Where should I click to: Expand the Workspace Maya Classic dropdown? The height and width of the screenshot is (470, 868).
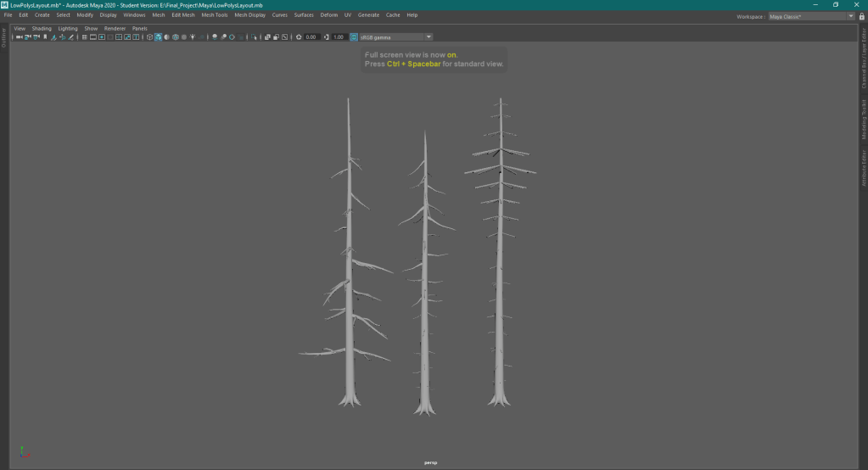(x=851, y=16)
